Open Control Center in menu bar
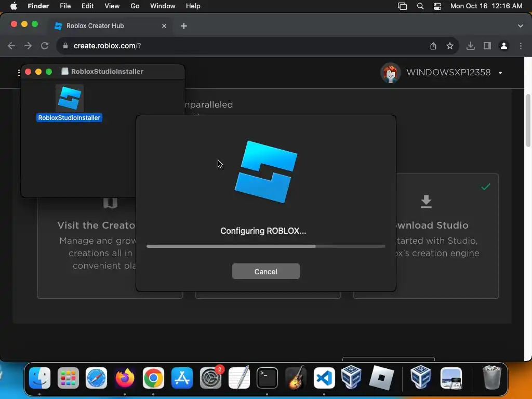 pos(437,6)
